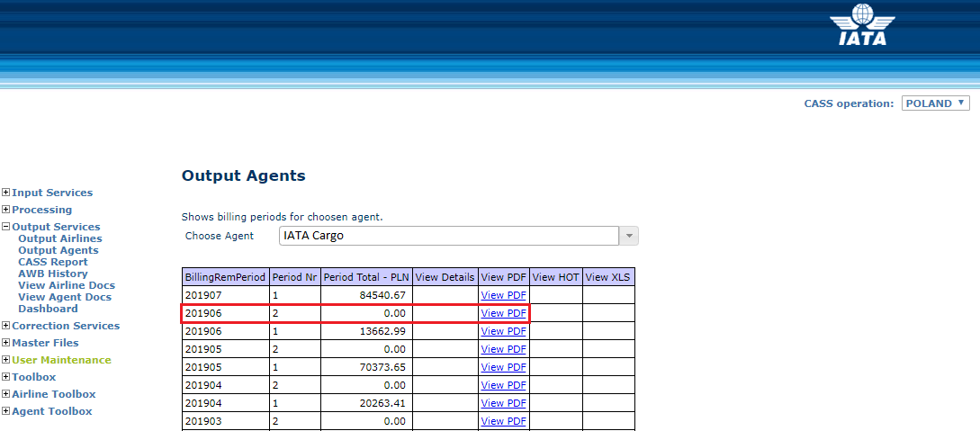View PDF for 201905 period 2
The width and height of the screenshot is (980, 431).
point(504,348)
